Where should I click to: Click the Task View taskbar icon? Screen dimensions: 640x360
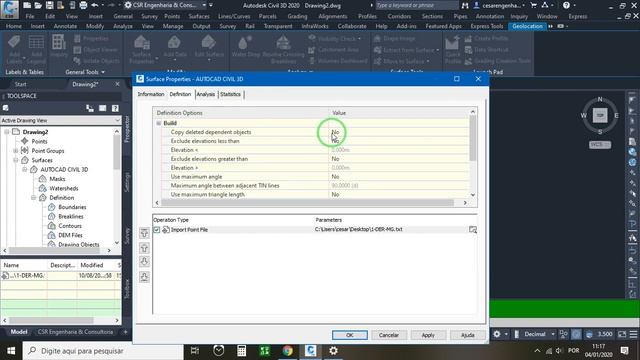[x=195, y=351]
